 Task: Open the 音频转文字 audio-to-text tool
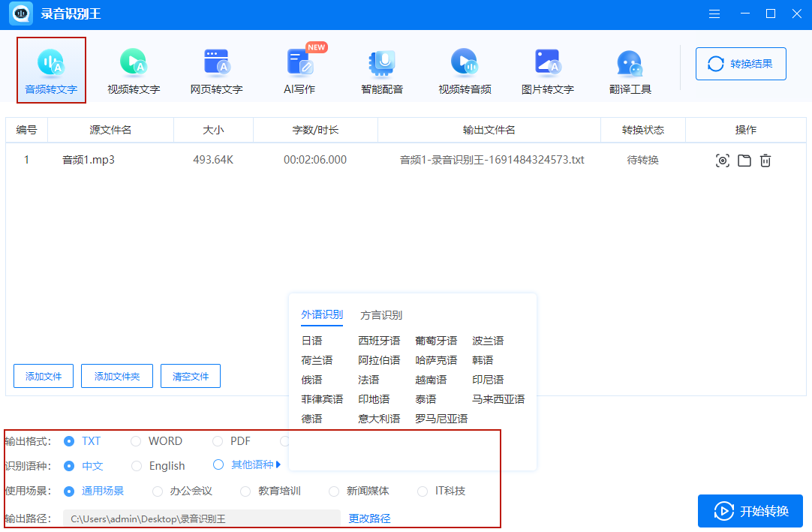51,71
